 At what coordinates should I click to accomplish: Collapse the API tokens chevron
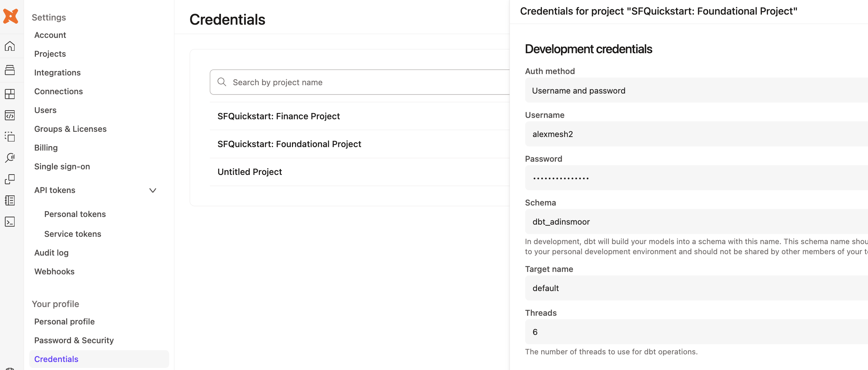152,190
